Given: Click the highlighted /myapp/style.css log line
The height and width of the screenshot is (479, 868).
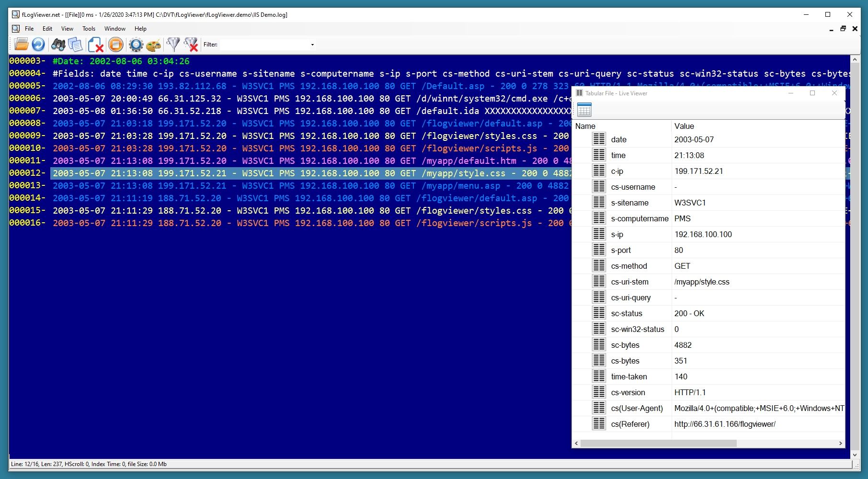Looking at the screenshot, I should [x=287, y=173].
